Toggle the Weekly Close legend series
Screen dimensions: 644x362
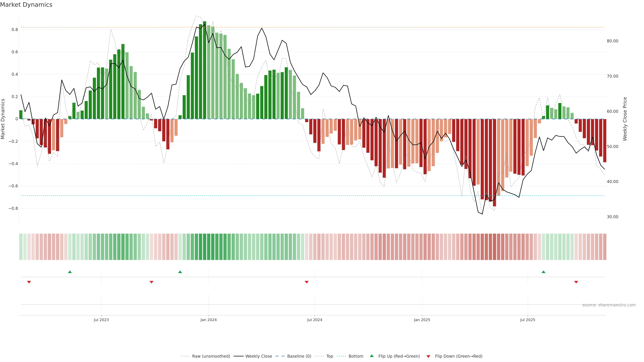258,356
